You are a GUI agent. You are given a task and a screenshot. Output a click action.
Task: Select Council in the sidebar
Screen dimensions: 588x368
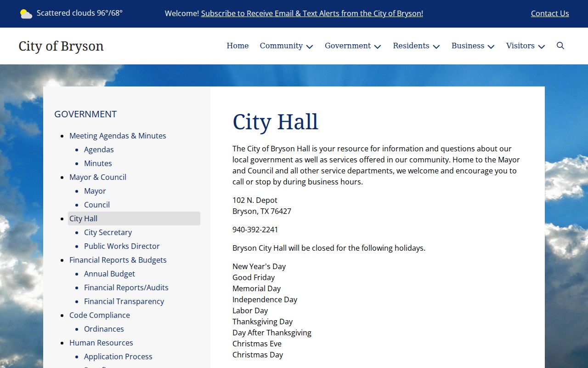coord(97,205)
